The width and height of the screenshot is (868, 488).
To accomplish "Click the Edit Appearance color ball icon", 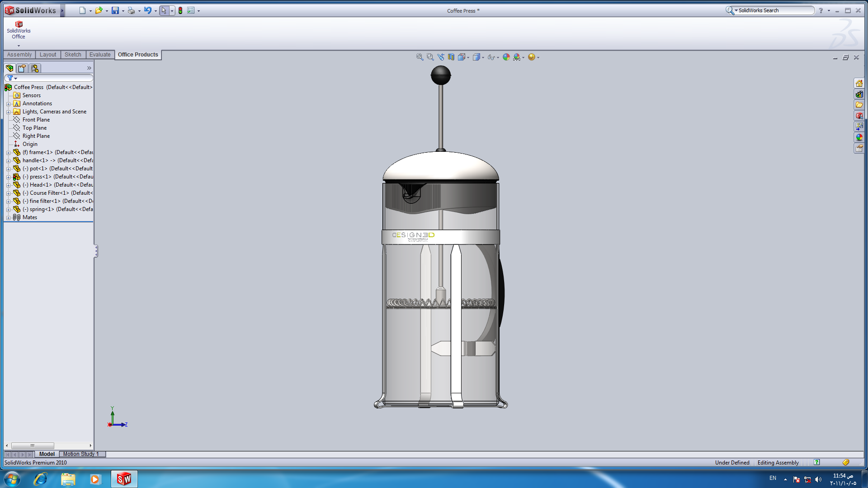I will [506, 57].
